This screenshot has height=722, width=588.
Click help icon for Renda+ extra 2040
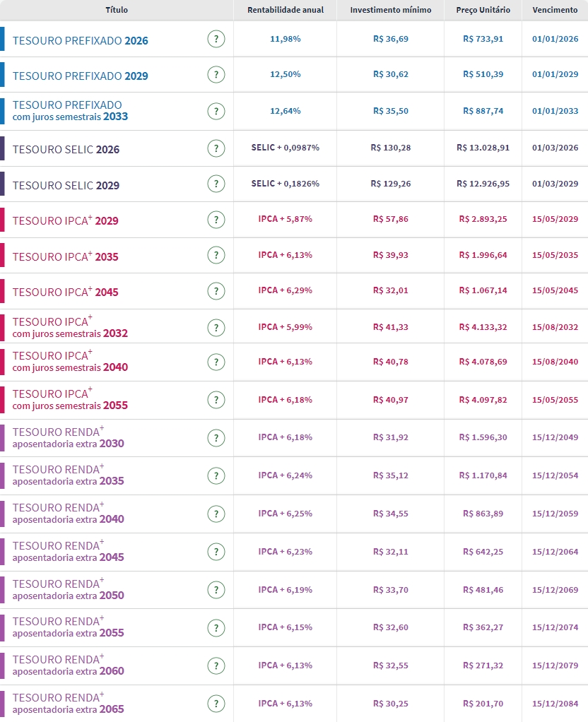[x=216, y=514]
